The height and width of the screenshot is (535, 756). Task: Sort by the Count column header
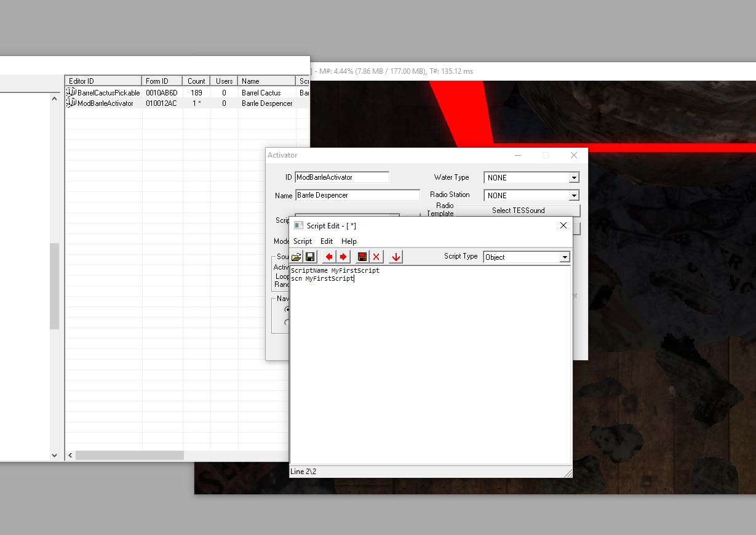[x=196, y=81]
